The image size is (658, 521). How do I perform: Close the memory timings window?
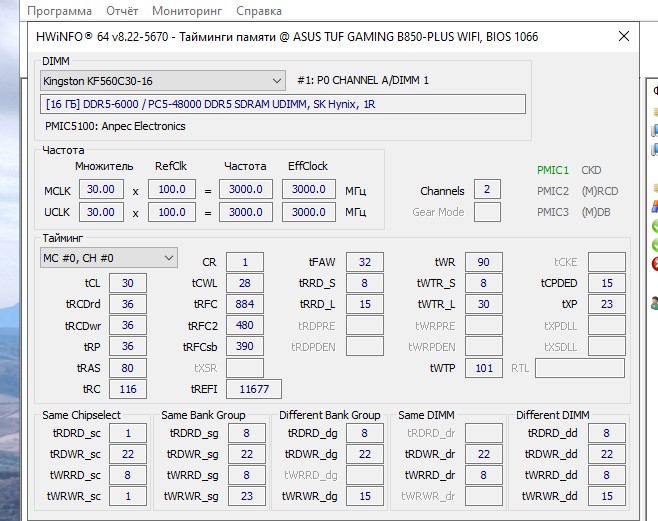(x=624, y=36)
